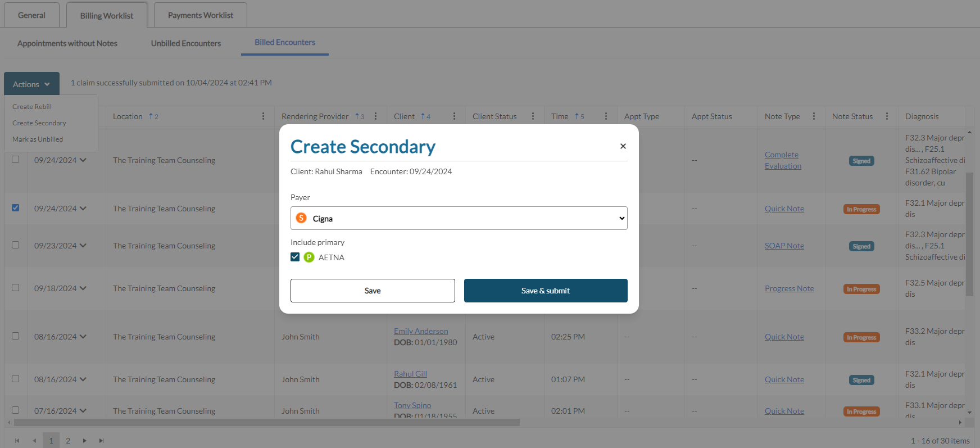
Task: Close the Create Secondary dialog
Action: [623, 146]
